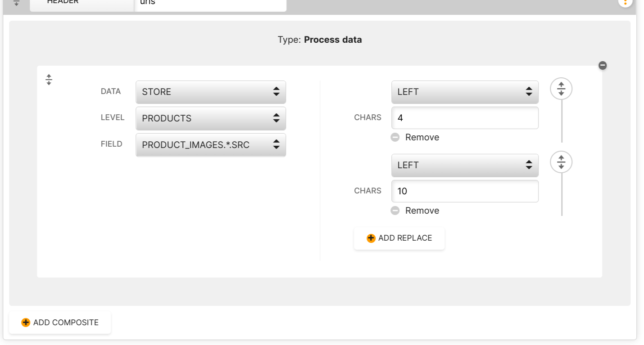Click the orange more-options icon in the header bar
Viewport: 644px width, 345px height.
click(625, 2)
